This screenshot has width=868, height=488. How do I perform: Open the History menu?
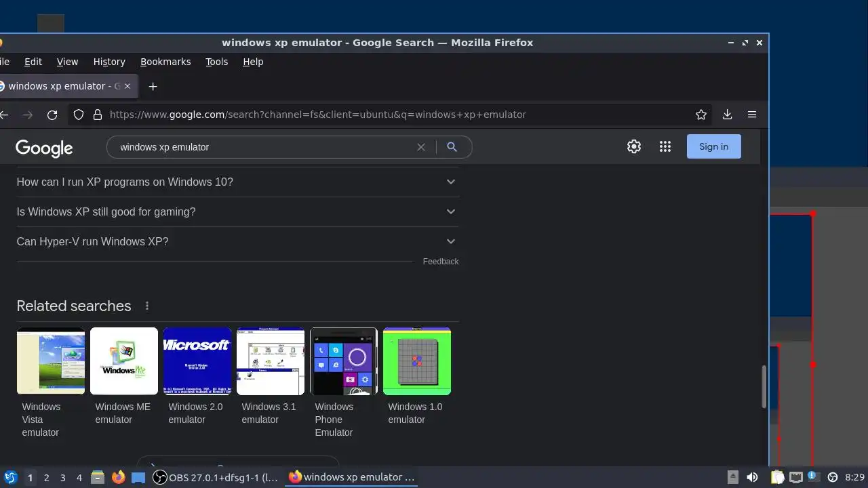click(x=109, y=62)
